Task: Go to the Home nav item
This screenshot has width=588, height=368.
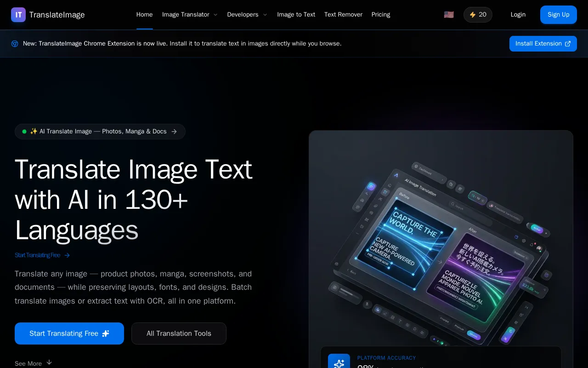Action: (x=144, y=15)
